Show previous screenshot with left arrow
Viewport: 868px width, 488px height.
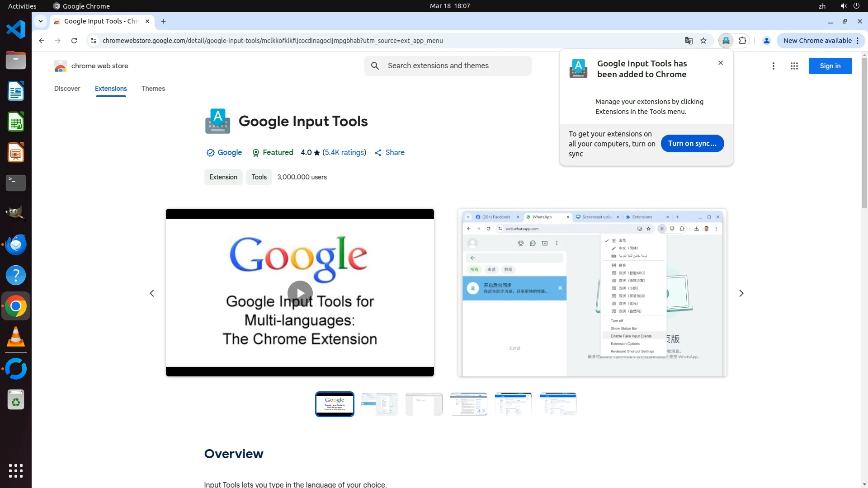coord(152,293)
